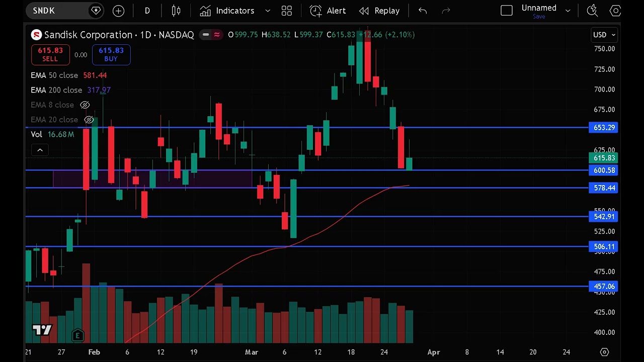Click the Sandisk logo icon in legend
This screenshot has width=644, height=362.
click(x=36, y=35)
